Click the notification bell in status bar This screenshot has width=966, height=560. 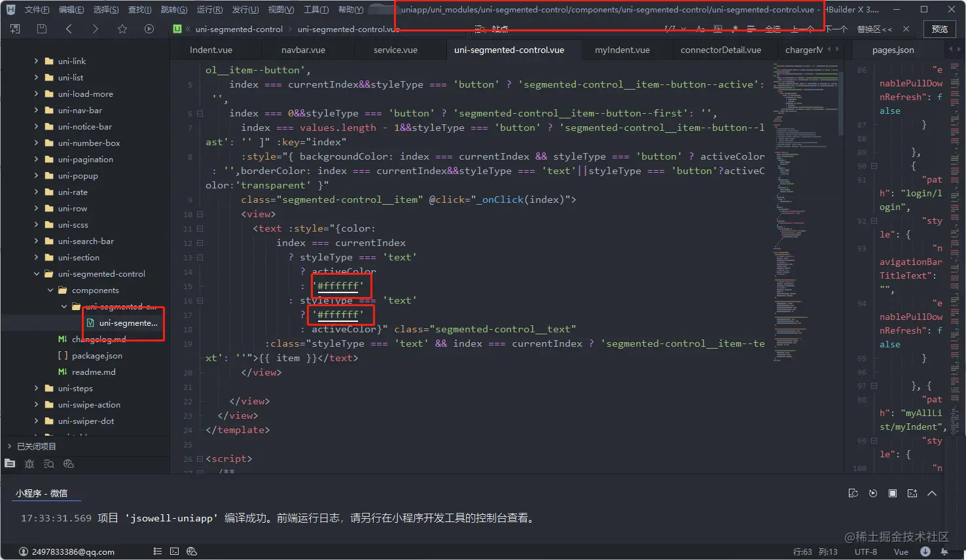click(x=944, y=551)
